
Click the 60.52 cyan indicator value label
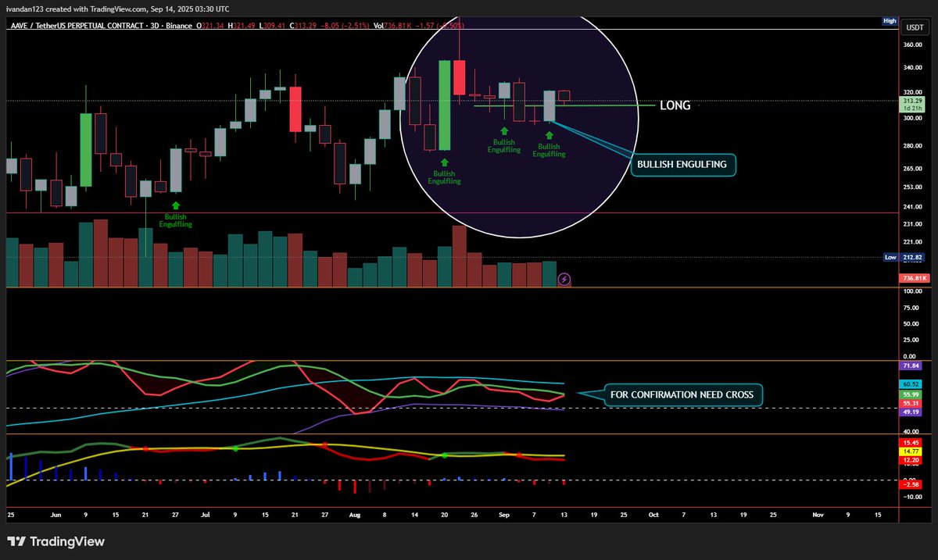click(909, 383)
